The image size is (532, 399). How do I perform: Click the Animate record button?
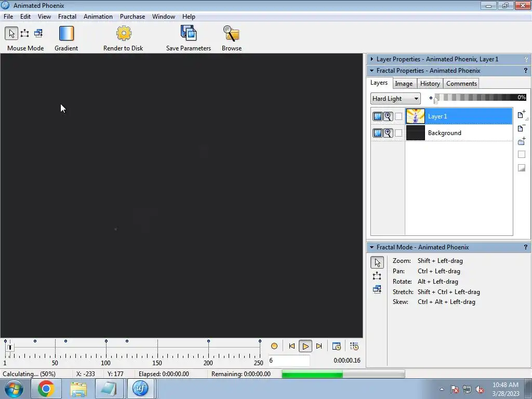(x=274, y=346)
